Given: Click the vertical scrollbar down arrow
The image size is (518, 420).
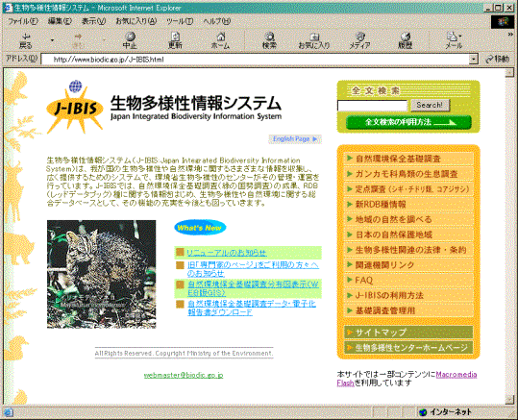Looking at the screenshot, I should click(509, 400).
